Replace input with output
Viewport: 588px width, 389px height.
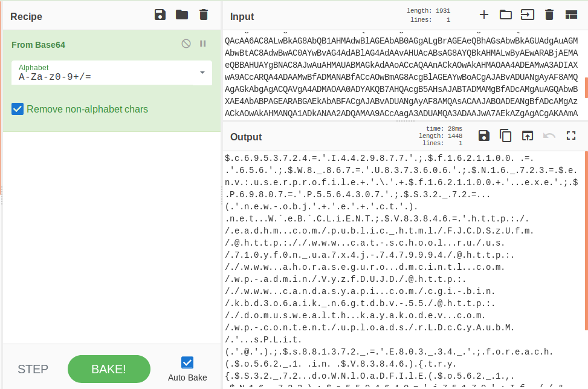point(527,136)
